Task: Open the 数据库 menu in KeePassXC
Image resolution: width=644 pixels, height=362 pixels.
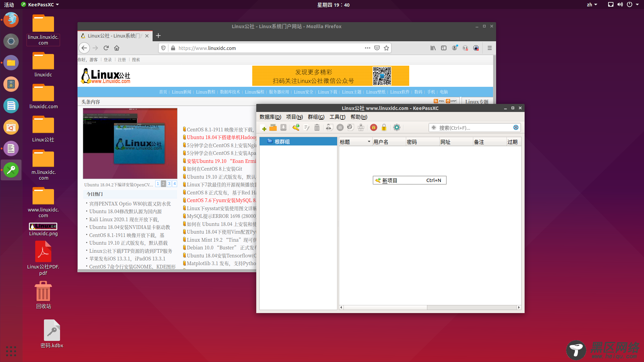Action: point(270,117)
